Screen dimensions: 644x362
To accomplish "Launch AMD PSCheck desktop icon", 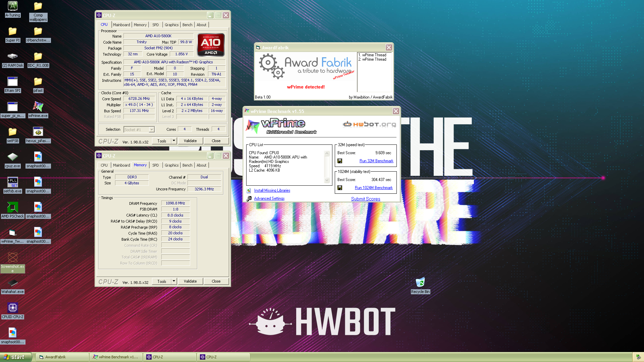I will (13, 210).
